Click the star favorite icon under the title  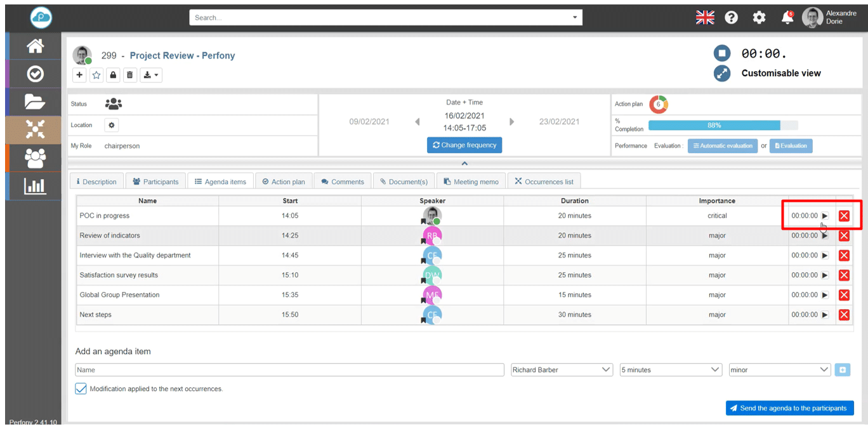click(96, 75)
